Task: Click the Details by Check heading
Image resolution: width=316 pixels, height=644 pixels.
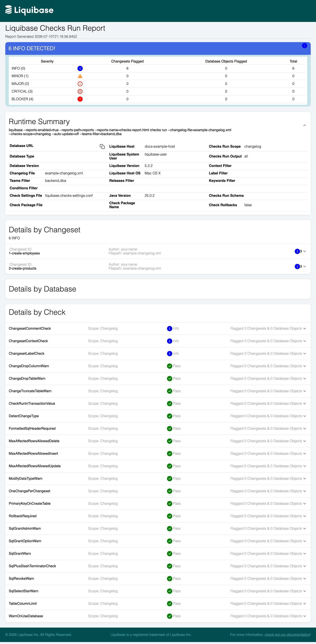Action: point(37,312)
